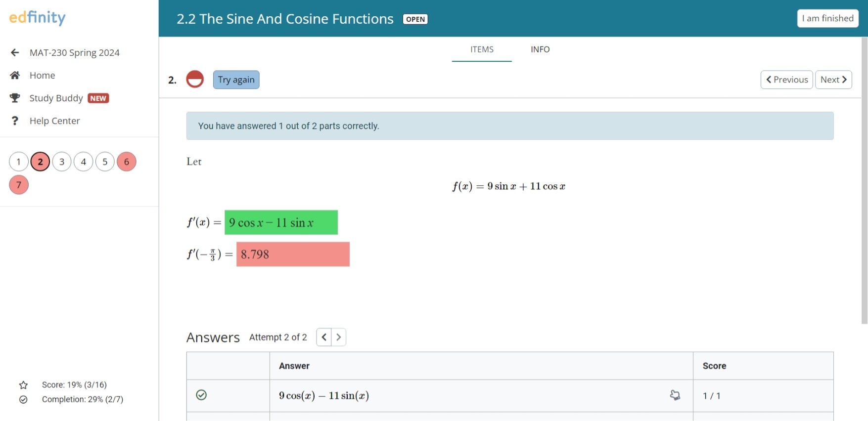Viewport: 868px width, 421px height.
Task: Click the '1 out of 2 parts correctly' notice
Action: [510, 126]
